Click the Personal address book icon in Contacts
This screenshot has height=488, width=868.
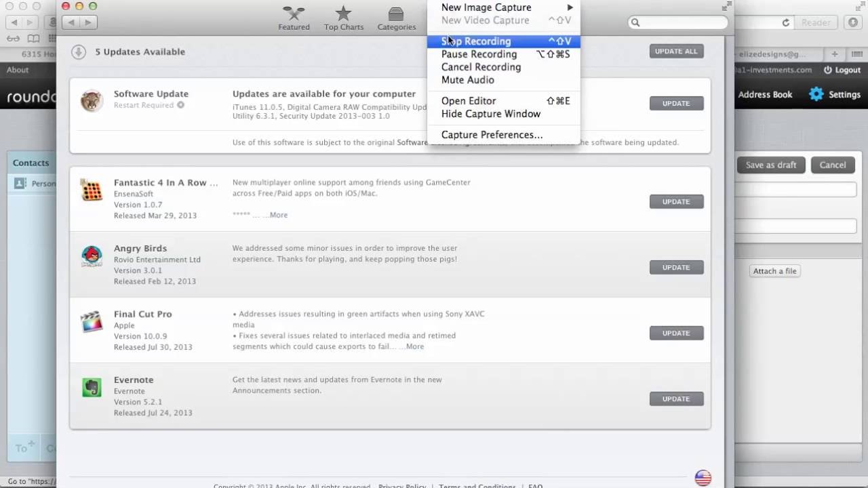[x=20, y=183]
